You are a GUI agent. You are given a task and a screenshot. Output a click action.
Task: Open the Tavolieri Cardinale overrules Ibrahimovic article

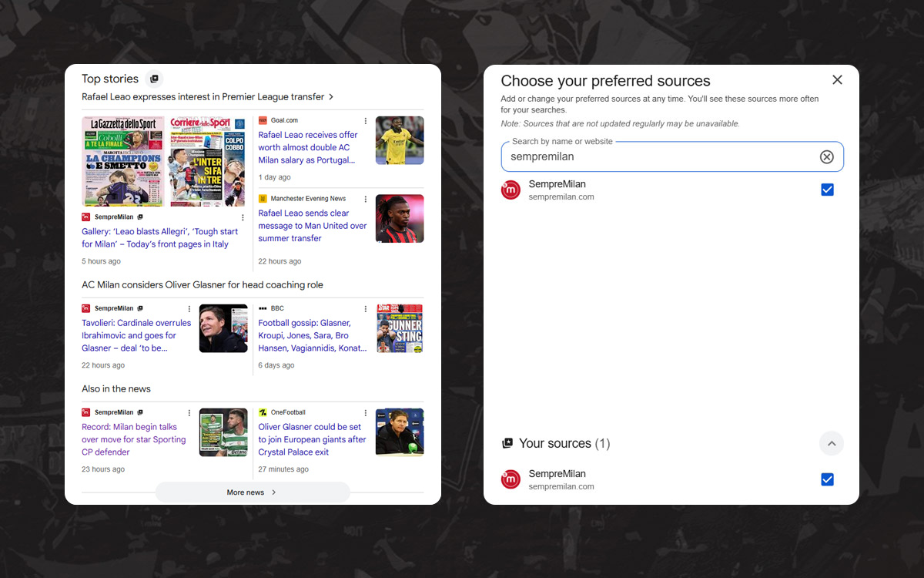click(x=136, y=335)
